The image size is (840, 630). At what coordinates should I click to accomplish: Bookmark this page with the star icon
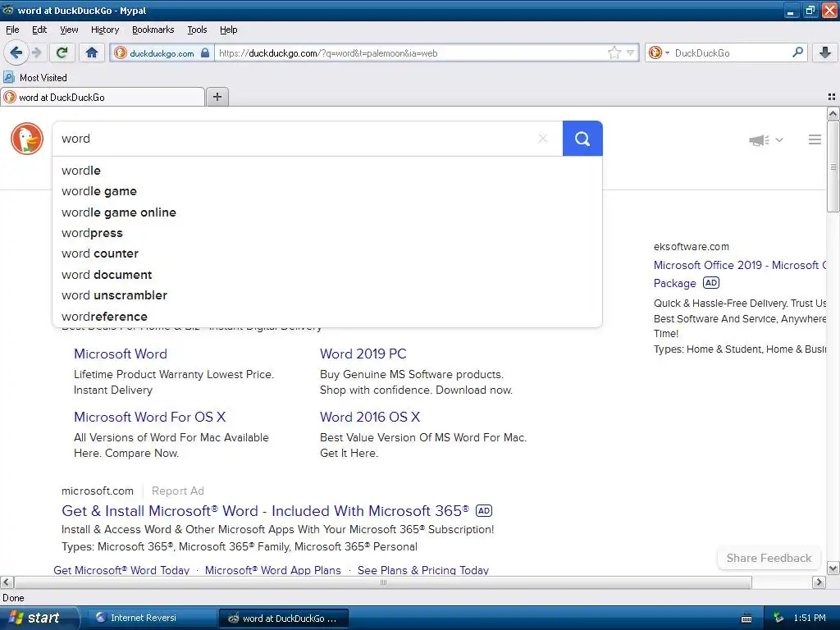click(614, 52)
